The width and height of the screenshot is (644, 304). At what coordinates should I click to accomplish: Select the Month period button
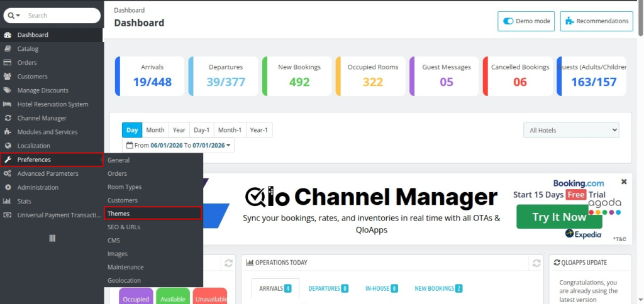pos(155,130)
